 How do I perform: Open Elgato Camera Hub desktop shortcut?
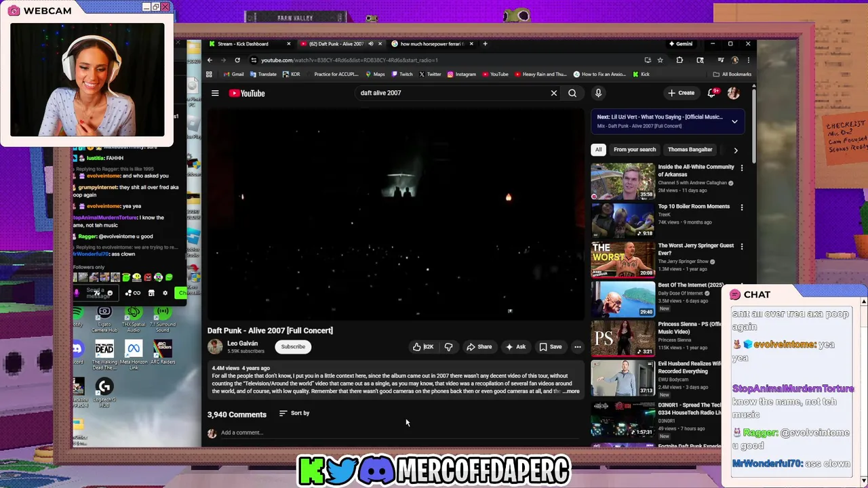coord(104,319)
